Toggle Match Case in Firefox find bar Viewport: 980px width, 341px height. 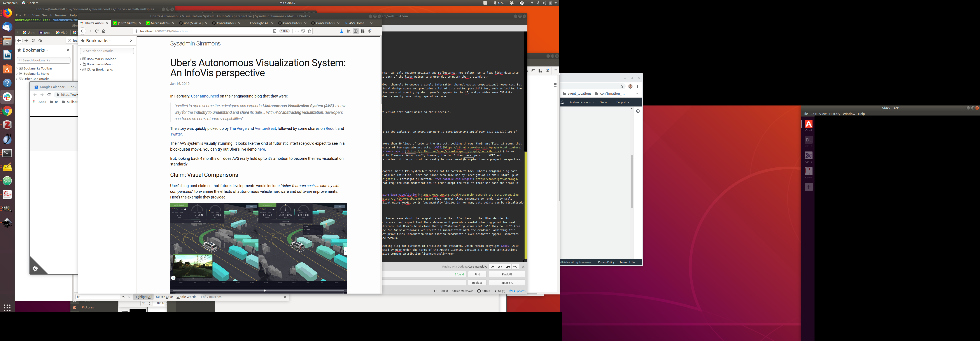pyautogui.click(x=164, y=297)
